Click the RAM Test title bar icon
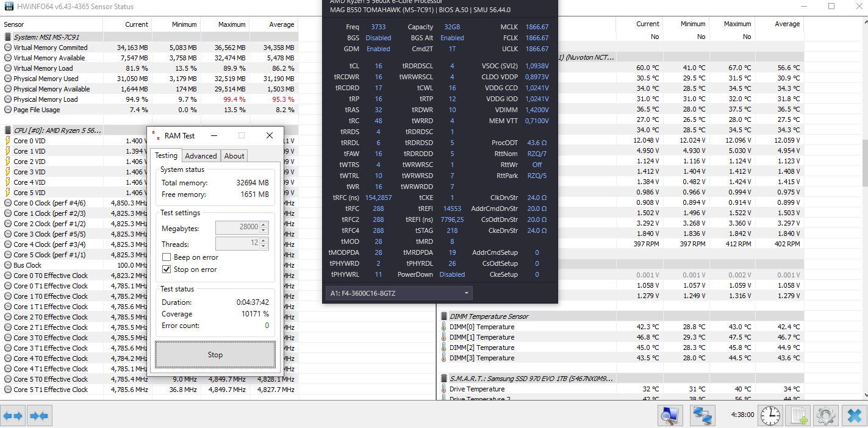 click(x=156, y=135)
